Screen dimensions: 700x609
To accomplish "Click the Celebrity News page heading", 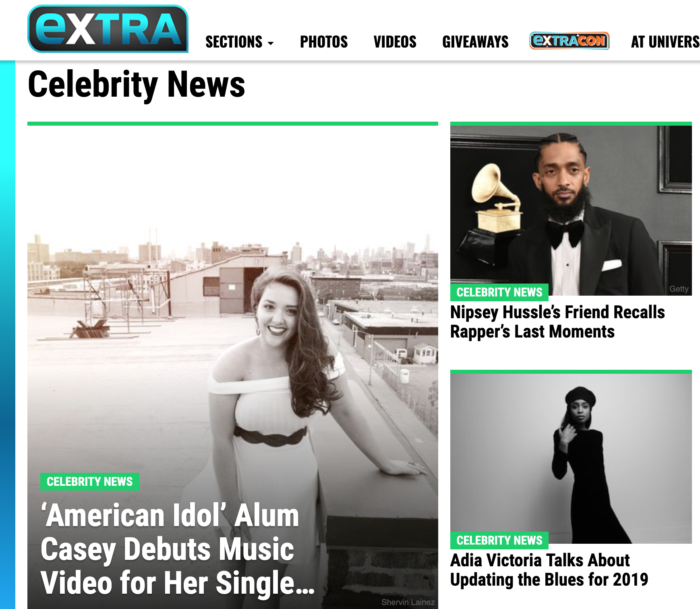I will (137, 84).
